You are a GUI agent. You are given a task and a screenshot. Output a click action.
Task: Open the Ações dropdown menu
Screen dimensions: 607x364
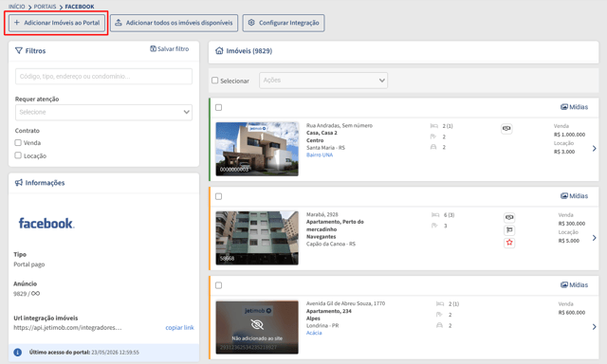coord(323,81)
